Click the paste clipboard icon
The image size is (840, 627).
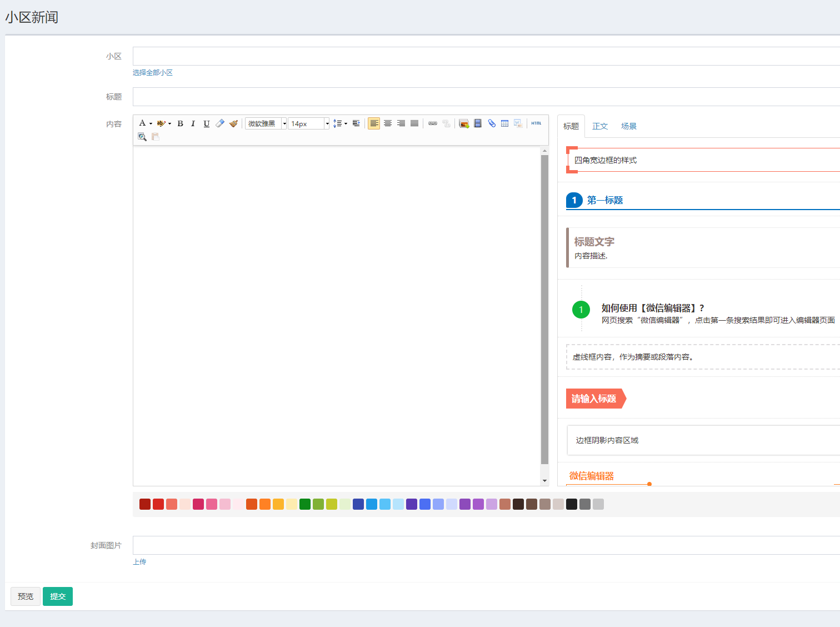pyautogui.click(x=156, y=137)
